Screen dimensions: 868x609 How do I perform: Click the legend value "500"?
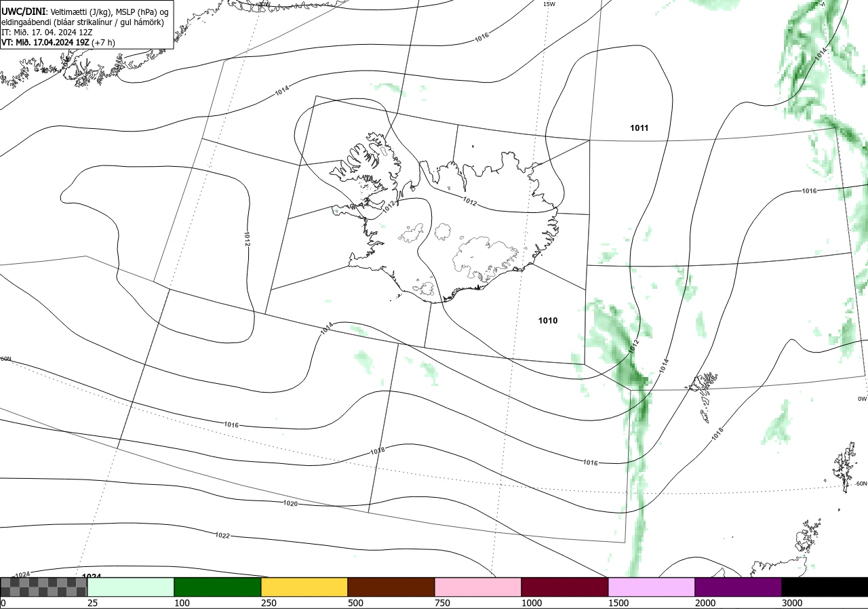click(355, 603)
